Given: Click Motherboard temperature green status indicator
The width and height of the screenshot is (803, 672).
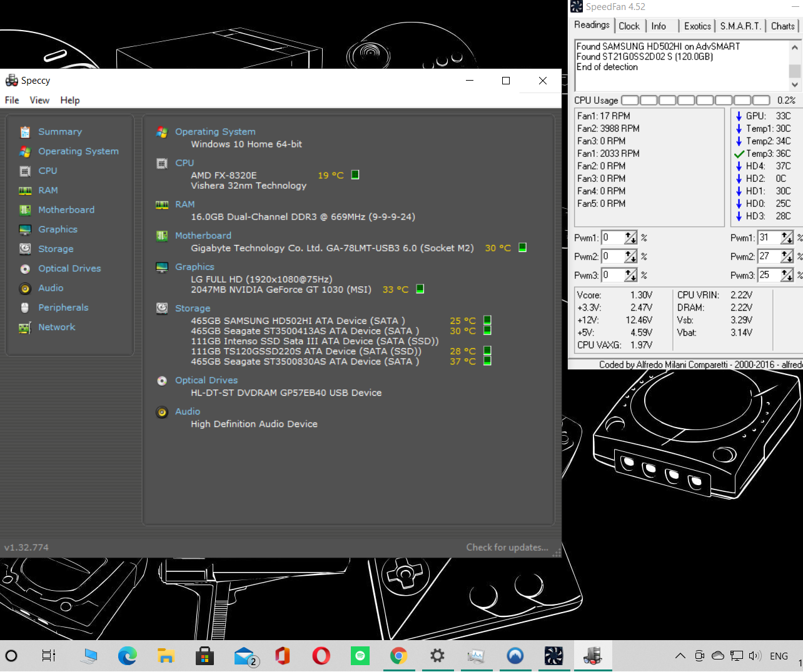Looking at the screenshot, I should point(523,248).
